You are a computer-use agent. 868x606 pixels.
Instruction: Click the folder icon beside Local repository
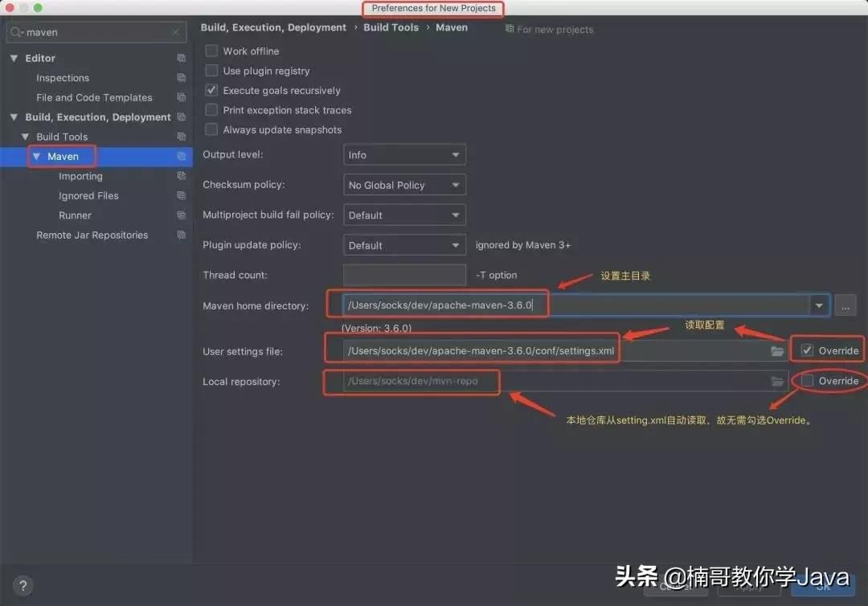pos(776,381)
